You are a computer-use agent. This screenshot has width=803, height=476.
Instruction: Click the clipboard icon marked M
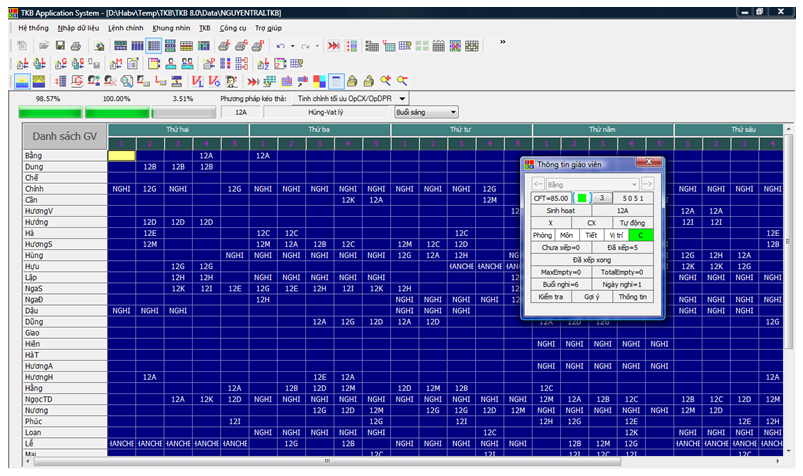point(116,64)
